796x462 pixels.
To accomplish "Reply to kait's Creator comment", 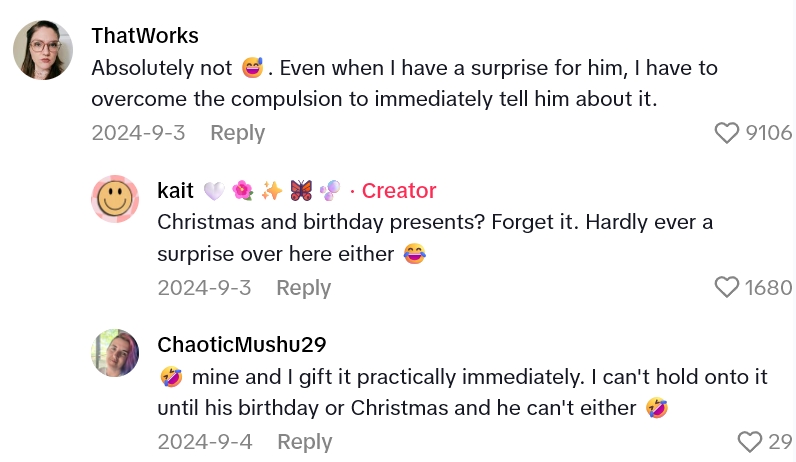I will (303, 288).
